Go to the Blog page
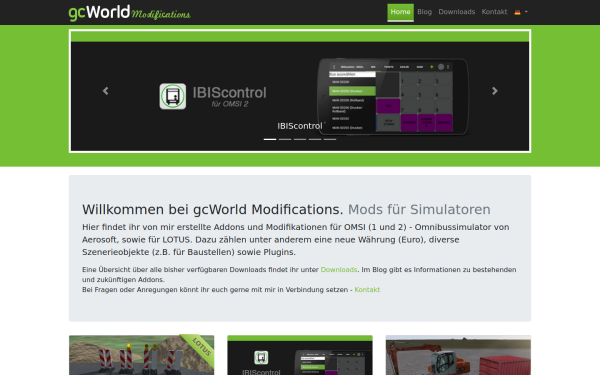The width and height of the screenshot is (600, 375). click(424, 12)
